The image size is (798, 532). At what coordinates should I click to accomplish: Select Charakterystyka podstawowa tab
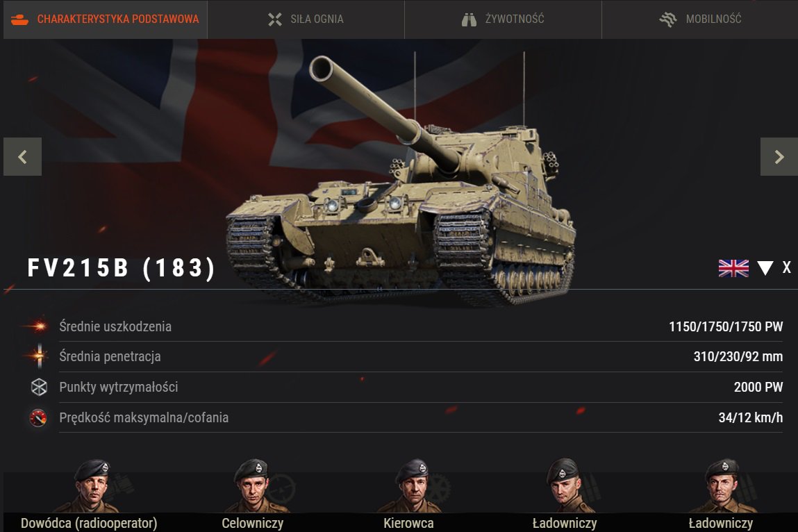point(106,19)
